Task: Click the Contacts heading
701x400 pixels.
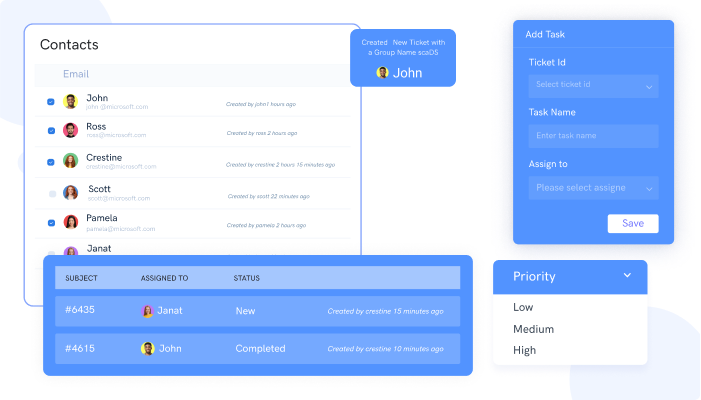Action: (69, 45)
